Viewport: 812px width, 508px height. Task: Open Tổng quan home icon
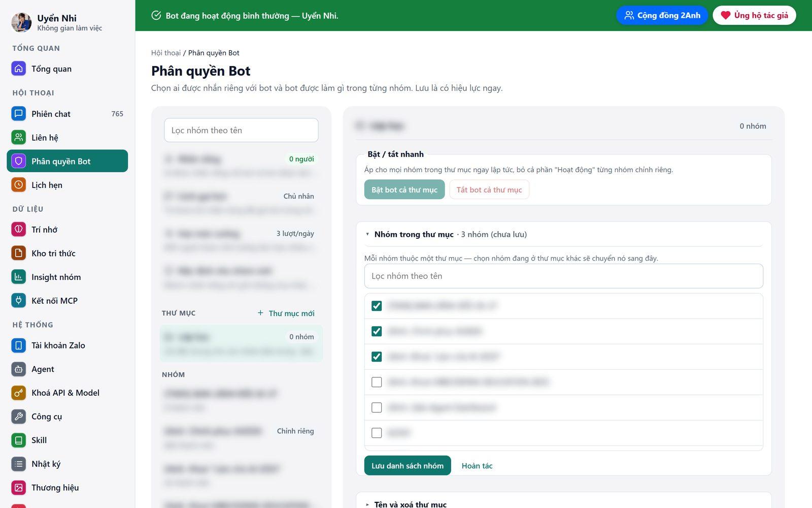(x=19, y=69)
